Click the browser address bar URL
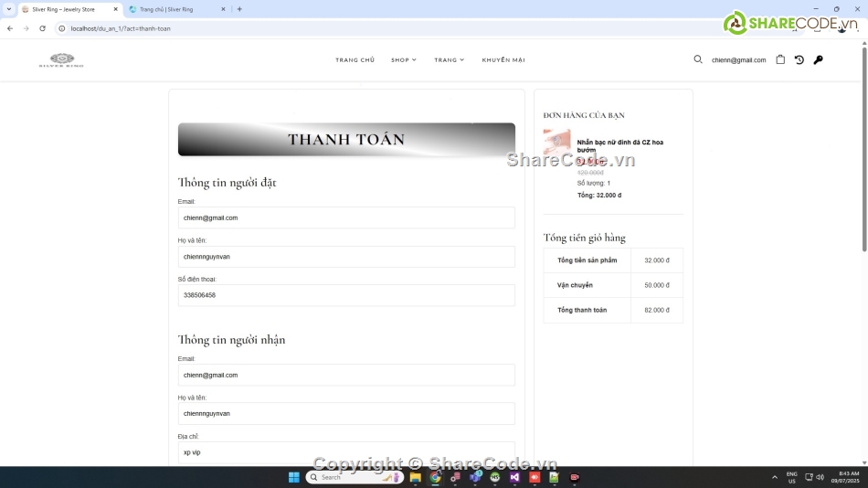The image size is (868, 488). [121, 28]
